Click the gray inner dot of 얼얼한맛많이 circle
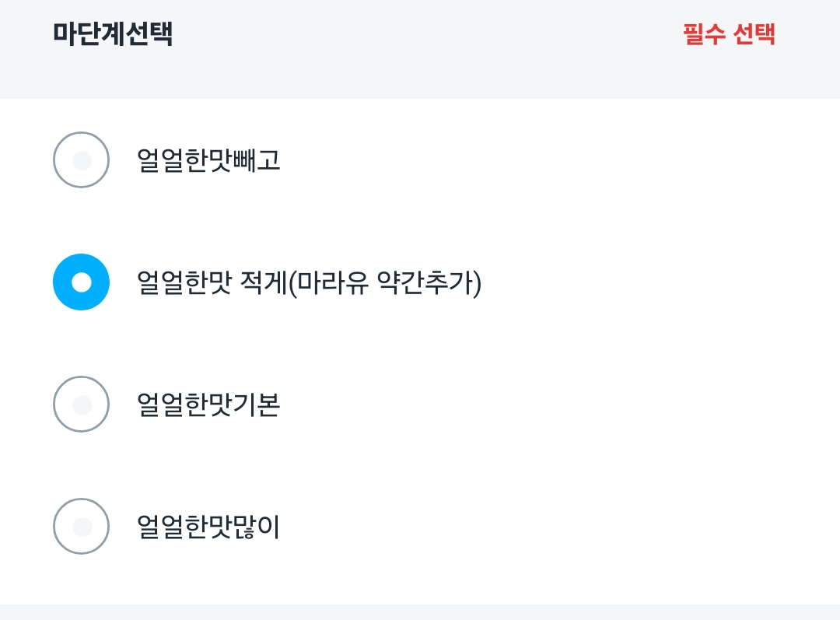The image size is (840, 620). click(x=82, y=527)
